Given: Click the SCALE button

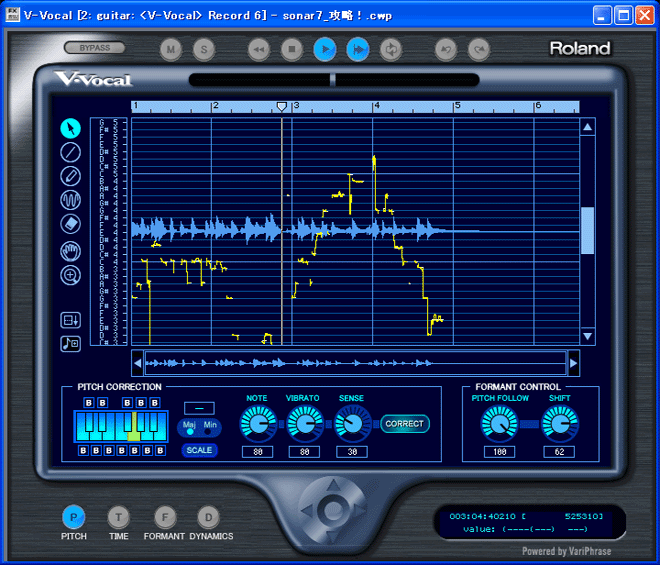Looking at the screenshot, I should point(200,450).
